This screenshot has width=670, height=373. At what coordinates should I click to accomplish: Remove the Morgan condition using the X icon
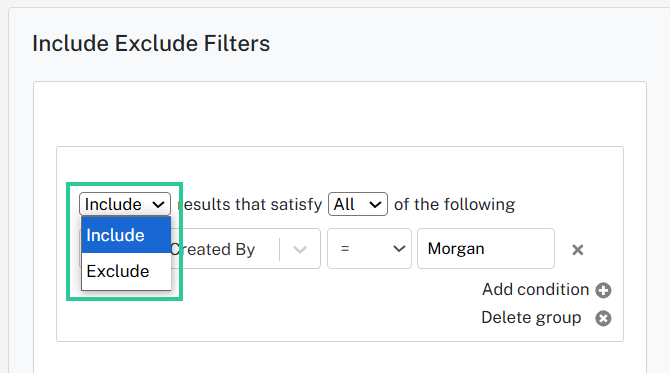tap(577, 250)
